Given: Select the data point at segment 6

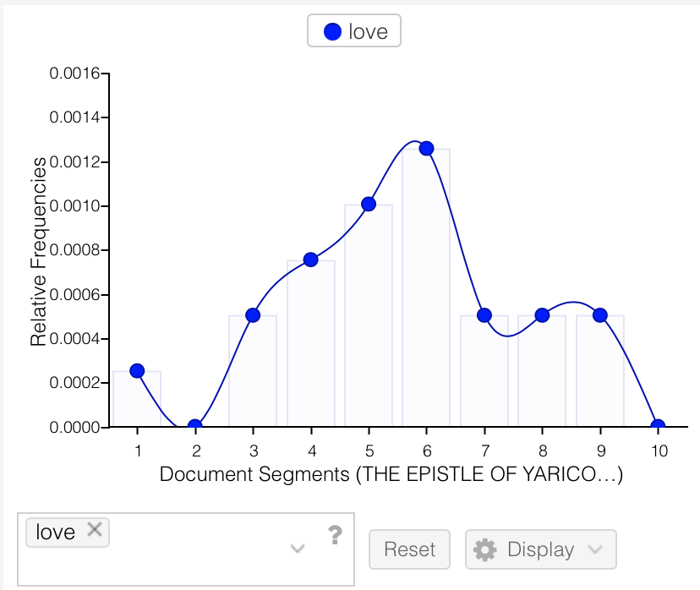Looking at the screenshot, I should point(426,148).
